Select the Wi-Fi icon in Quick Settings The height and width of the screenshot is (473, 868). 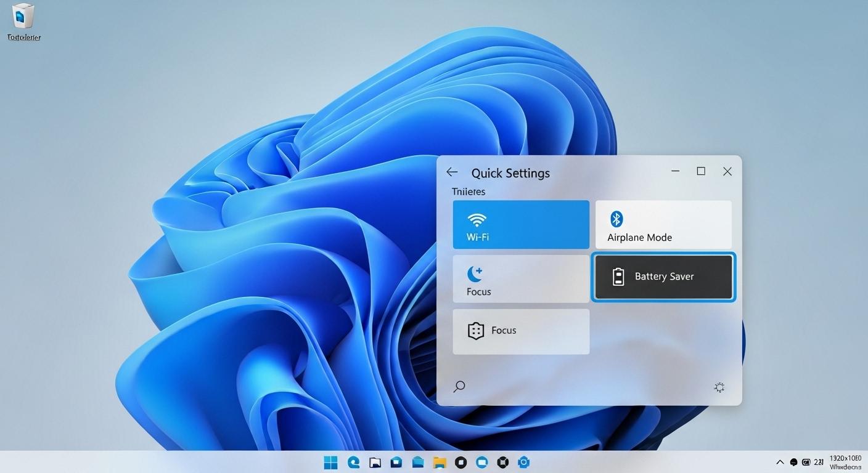pos(477,220)
